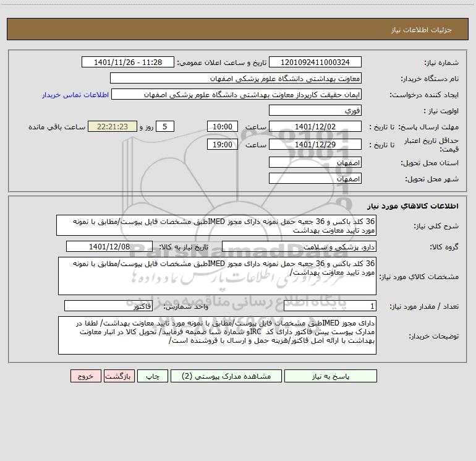476x461 pixels.
Task: Click the label شرح کلی نیاز
Action: (x=436, y=226)
